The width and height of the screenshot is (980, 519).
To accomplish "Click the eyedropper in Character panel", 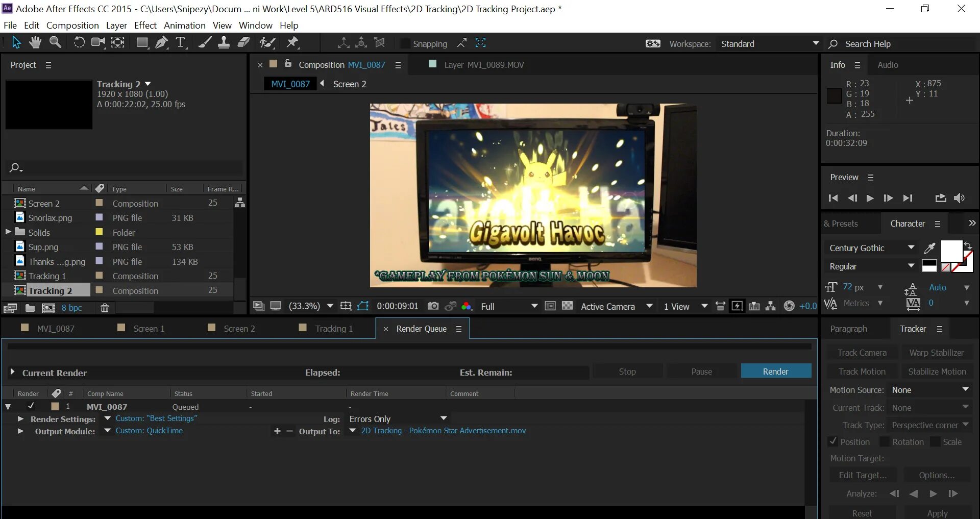I will click(929, 248).
